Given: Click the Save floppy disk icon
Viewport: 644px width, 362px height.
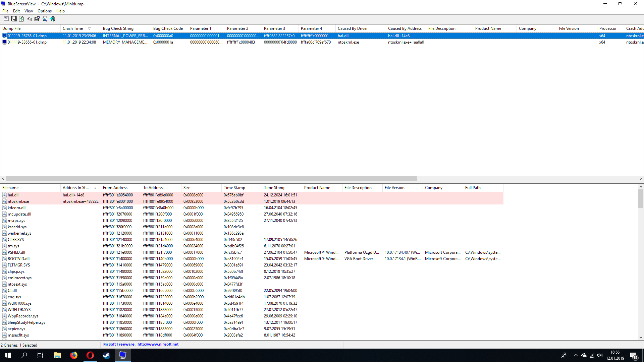Looking at the screenshot, I should (x=14, y=19).
